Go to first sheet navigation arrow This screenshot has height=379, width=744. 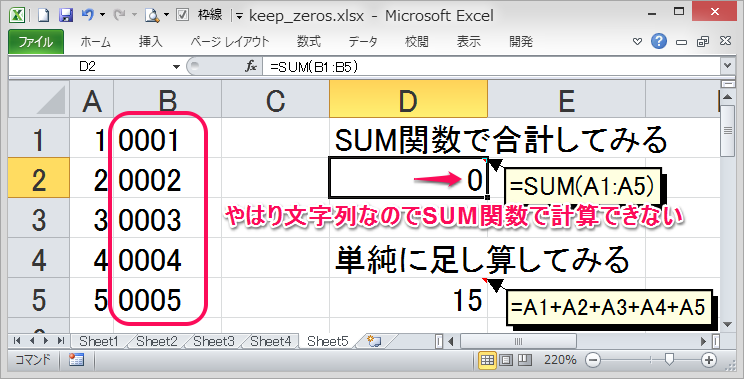pyautogui.click(x=17, y=341)
